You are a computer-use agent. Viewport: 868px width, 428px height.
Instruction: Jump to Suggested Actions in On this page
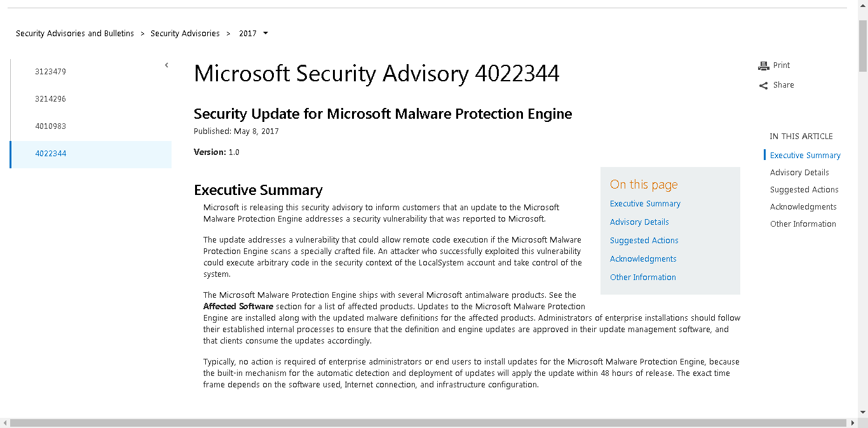pyautogui.click(x=644, y=241)
